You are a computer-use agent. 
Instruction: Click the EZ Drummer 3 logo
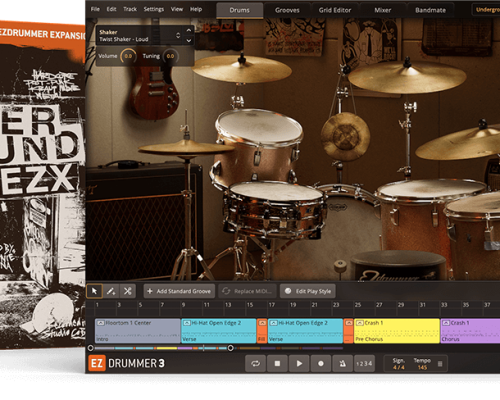point(127,363)
